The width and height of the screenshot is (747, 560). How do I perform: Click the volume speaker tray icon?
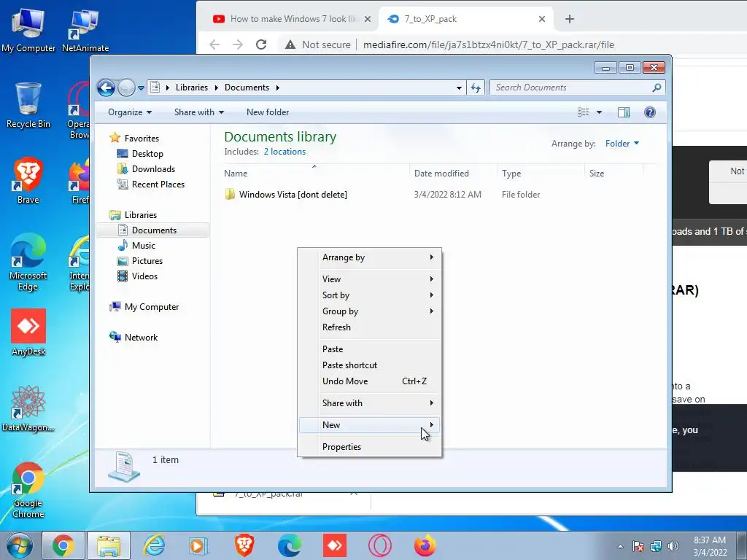pos(673,546)
